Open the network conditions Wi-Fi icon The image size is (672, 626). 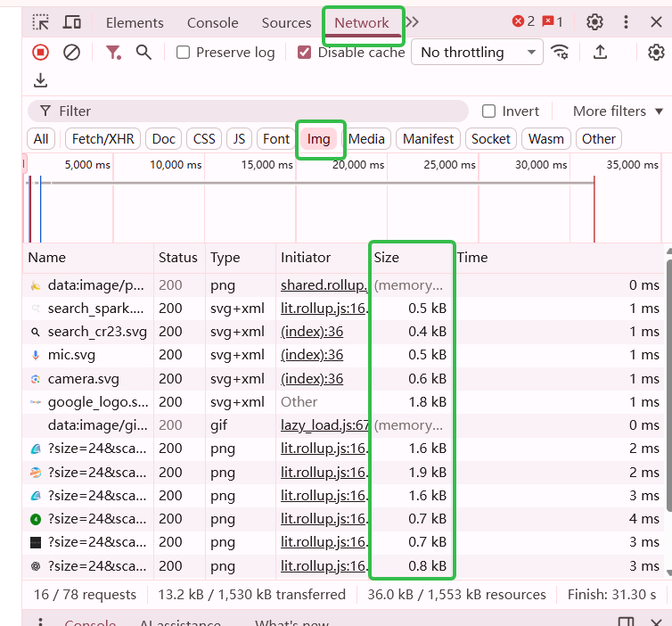click(560, 52)
